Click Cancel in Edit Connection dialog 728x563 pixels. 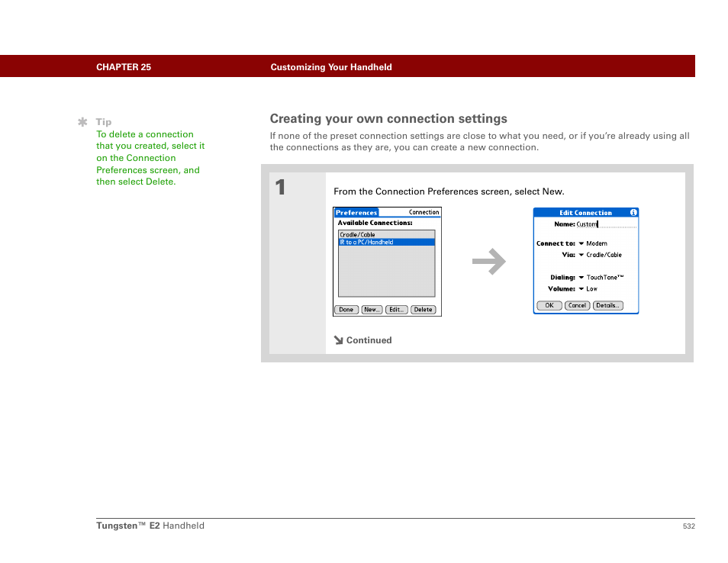point(577,305)
